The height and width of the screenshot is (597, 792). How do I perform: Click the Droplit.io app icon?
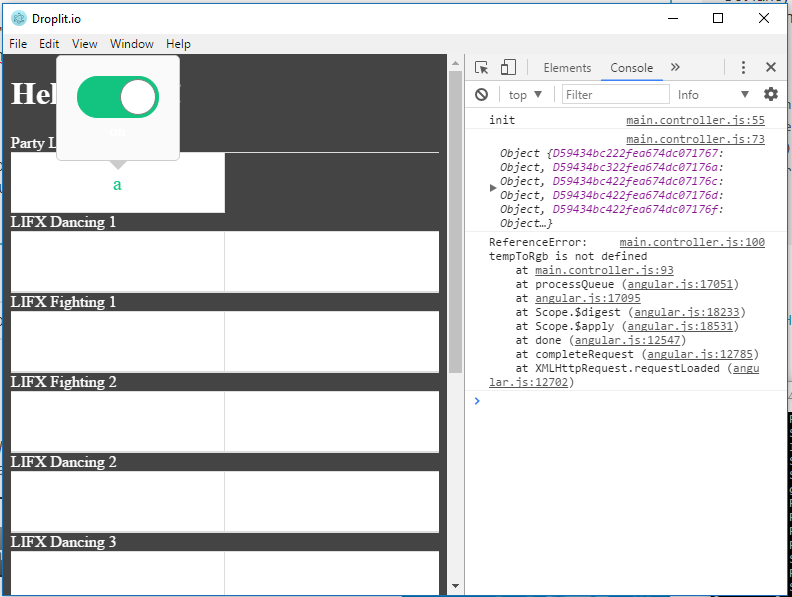click(x=19, y=19)
